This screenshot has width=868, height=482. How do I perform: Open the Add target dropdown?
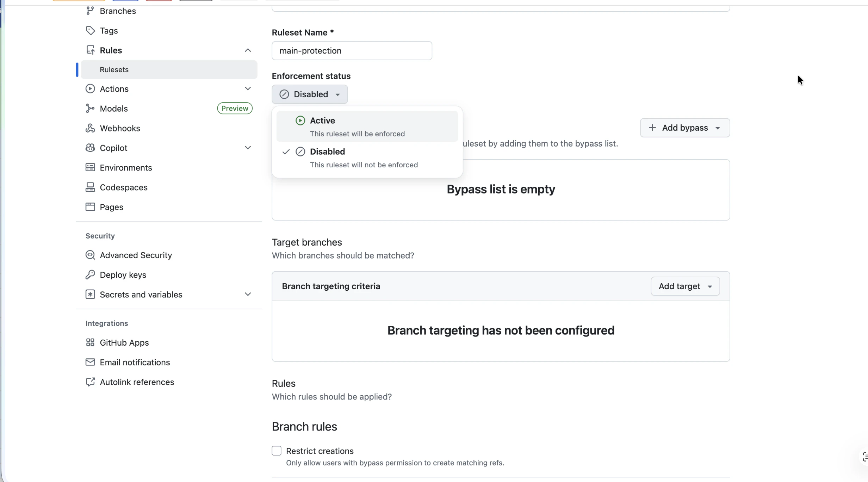tap(685, 286)
